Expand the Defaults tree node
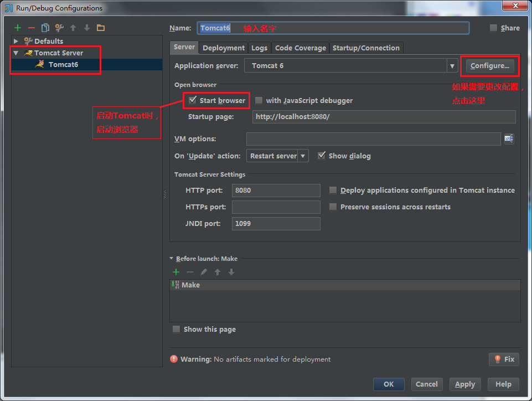The width and height of the screenshot is (532, 401). click(16, 41)
